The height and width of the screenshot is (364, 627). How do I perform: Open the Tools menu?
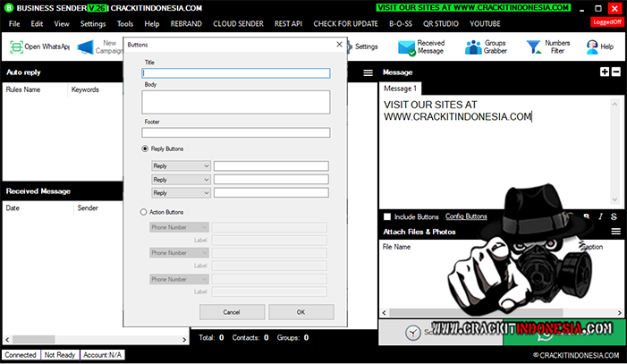click(x=125, y=23)
